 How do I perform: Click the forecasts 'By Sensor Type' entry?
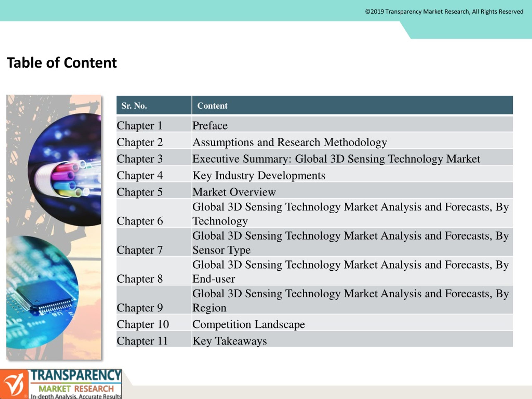351,243
